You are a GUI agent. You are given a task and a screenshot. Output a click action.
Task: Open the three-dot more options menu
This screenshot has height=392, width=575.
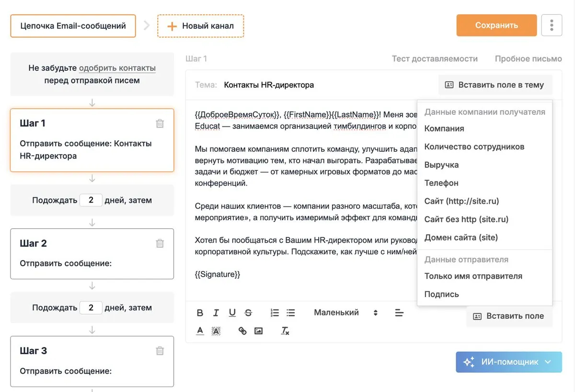[552, 25]
